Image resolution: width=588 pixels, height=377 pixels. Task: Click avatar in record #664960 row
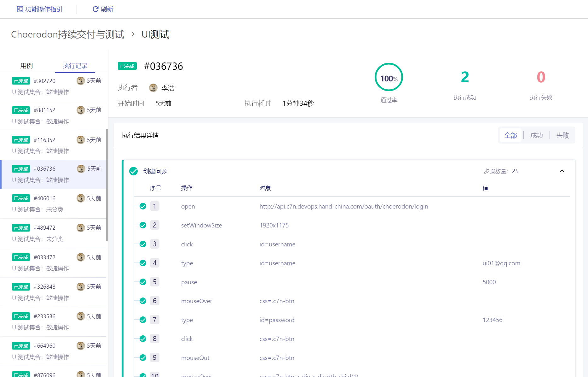81,345
